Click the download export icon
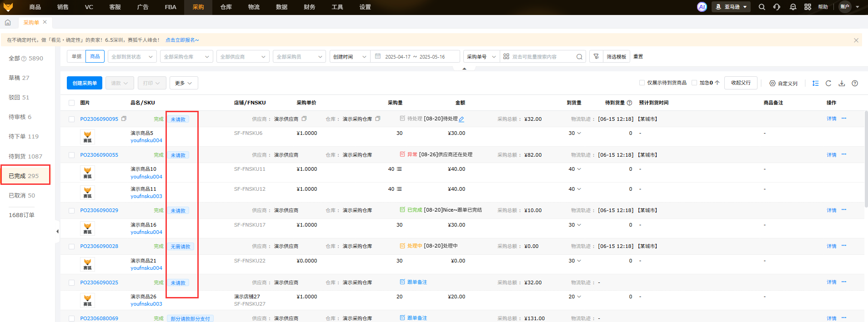Viewport: 868px width, 322px height. pos(842,83)
